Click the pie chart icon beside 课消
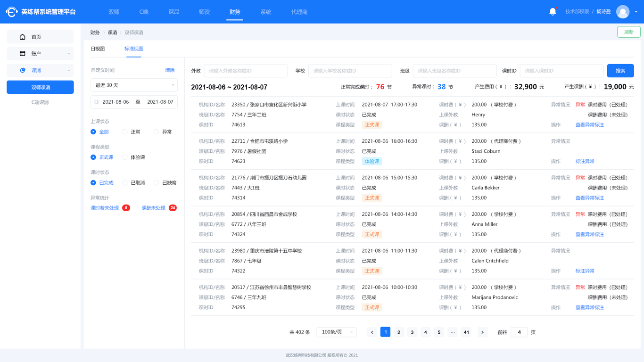 22,70
